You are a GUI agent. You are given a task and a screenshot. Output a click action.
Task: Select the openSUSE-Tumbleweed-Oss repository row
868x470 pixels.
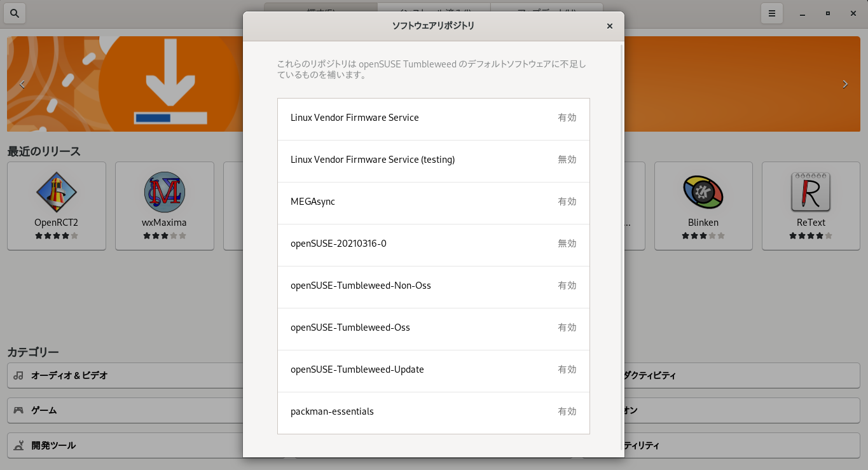click(x=434, y=329)
